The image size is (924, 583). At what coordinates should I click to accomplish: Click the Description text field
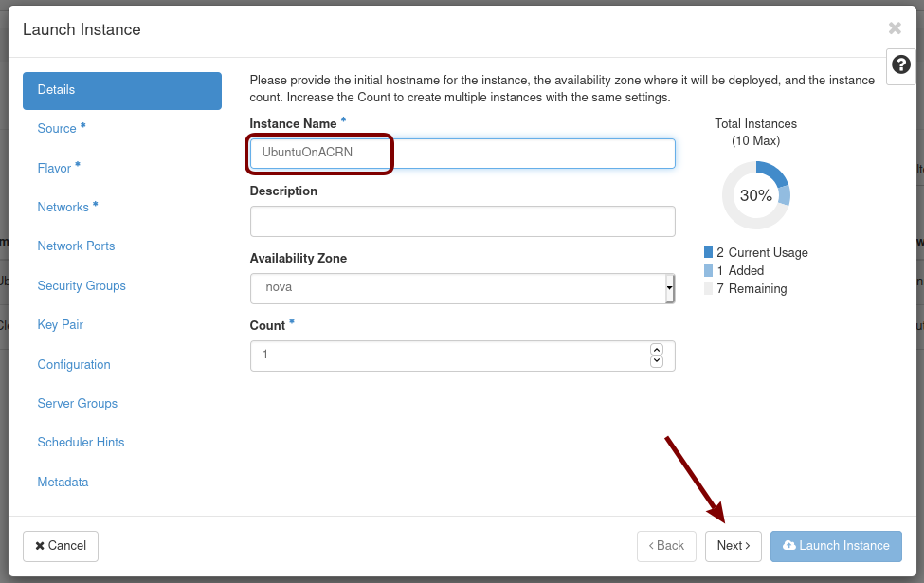coord(462,221)
